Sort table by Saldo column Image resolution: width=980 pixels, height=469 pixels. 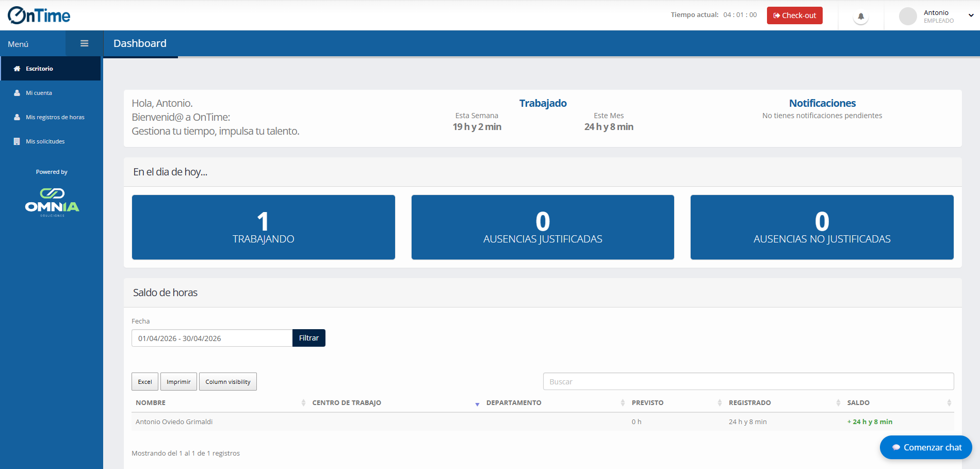[x=858, y=403]
